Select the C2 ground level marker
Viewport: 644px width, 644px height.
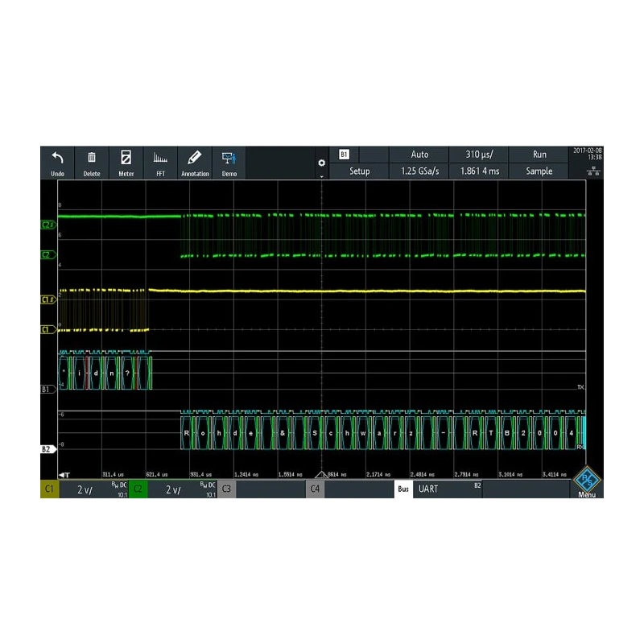pos(48,254)
